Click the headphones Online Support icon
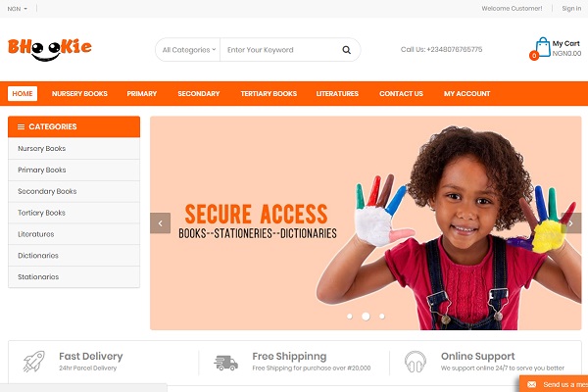 [416, 362]
